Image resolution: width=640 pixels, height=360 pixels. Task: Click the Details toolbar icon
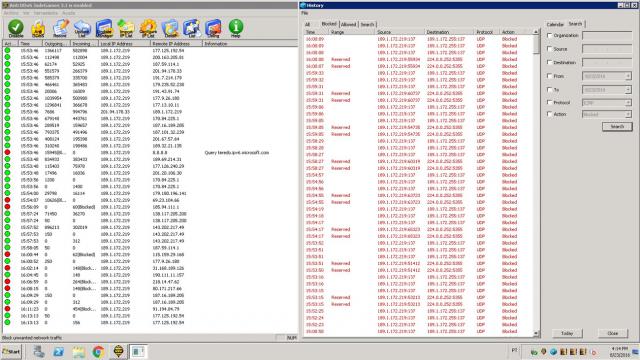(x=170, y=28)
